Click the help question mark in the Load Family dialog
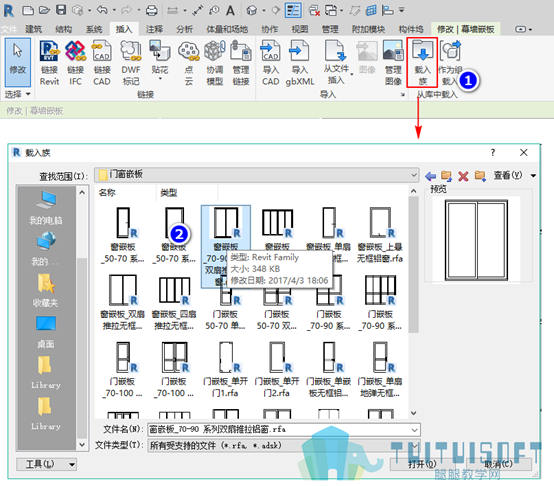Screen dimensions: 554x486 (x=493, y=153)
